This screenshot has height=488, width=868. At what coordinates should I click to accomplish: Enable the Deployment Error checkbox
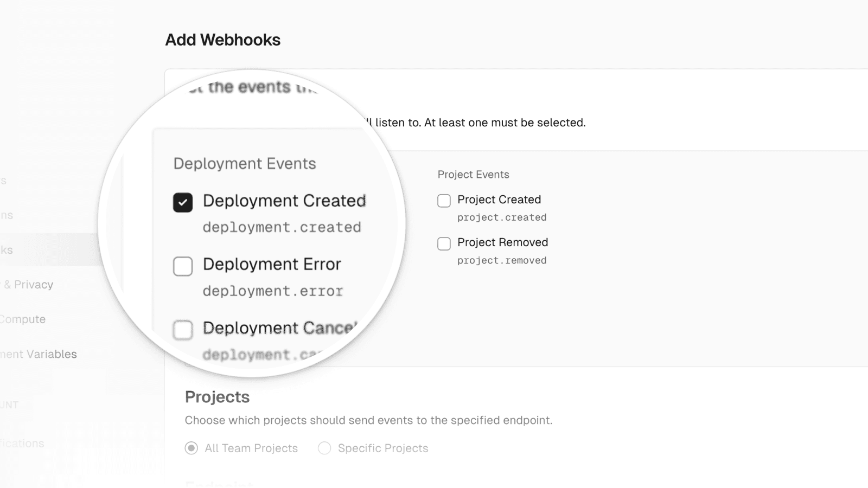183,266
